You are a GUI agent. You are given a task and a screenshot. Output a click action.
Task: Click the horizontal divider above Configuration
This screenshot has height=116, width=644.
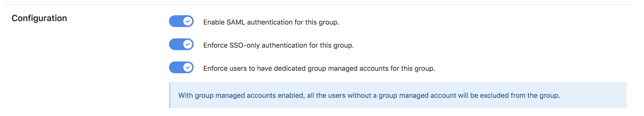tap(319, 5)
